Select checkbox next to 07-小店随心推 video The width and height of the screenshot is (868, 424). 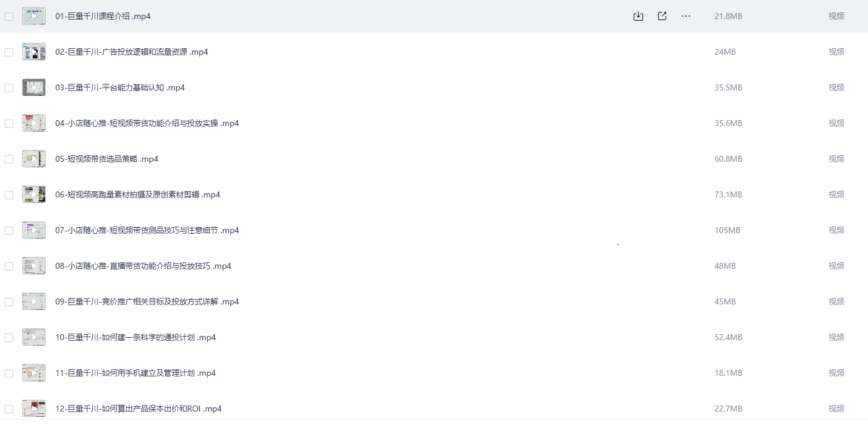[9, 231]
